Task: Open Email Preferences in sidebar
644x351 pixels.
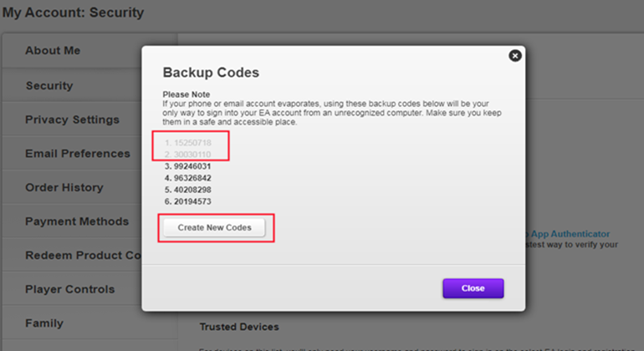Action: [x=77, y=154]
